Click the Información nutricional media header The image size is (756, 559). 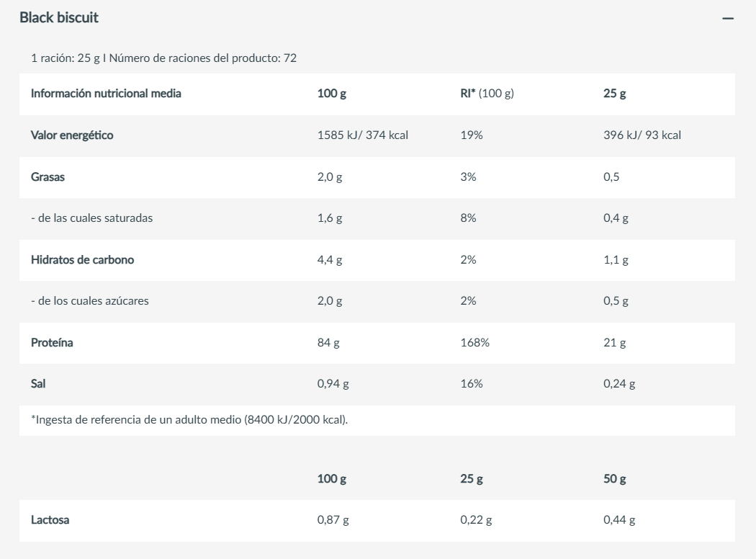tap(107, 94)
